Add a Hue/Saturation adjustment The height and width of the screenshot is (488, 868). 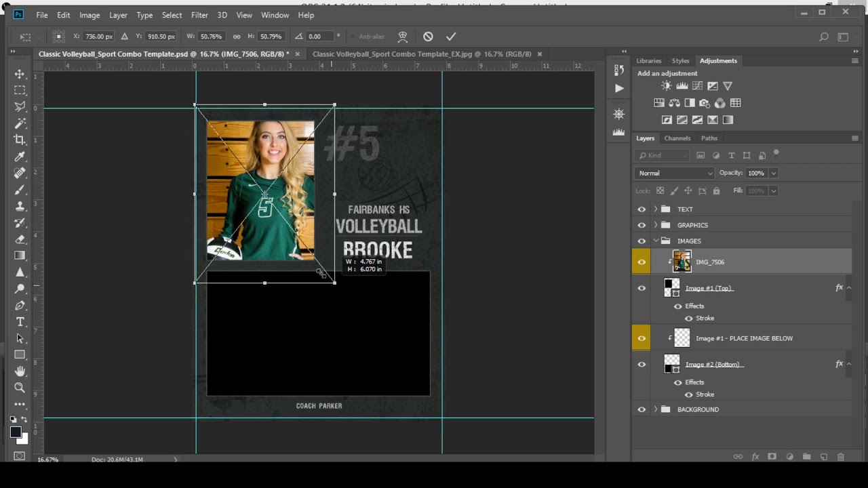tap(659, 103)
